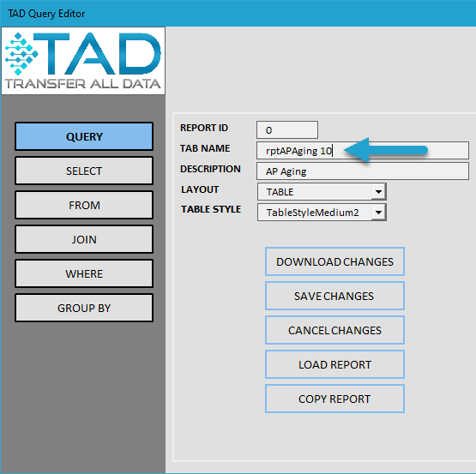Screen dimensions: 476x474
Task: Open the JOIN section
Action: 84,239
